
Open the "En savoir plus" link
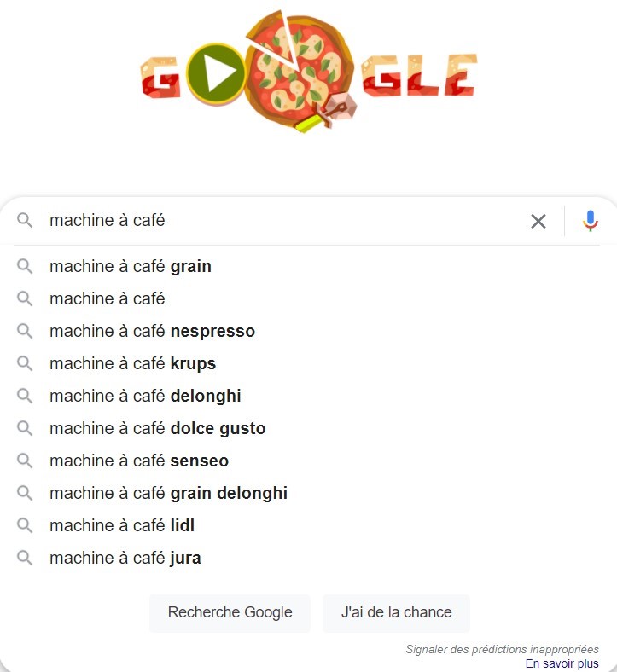[x=562, y=663]
